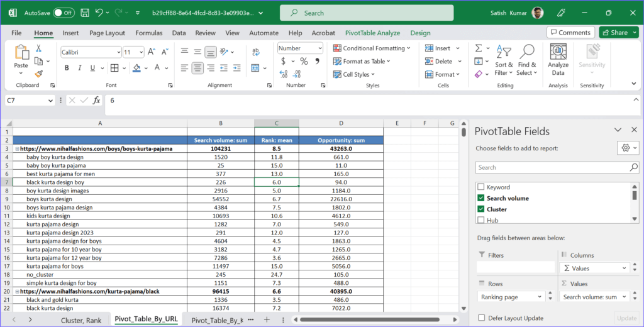Toggle Bold formatting
The width and height of the screenshot is (644, 327).
point(67,68)
